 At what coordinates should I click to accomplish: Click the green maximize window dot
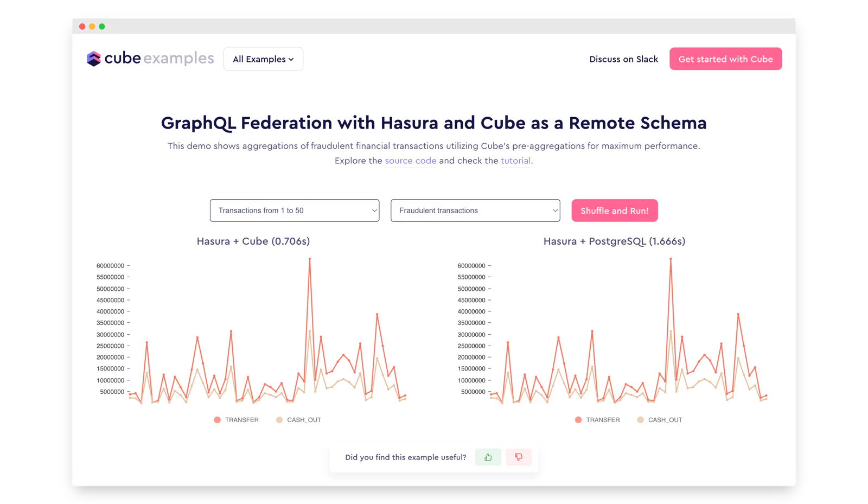pyautogui.click(x=102, y=27)
